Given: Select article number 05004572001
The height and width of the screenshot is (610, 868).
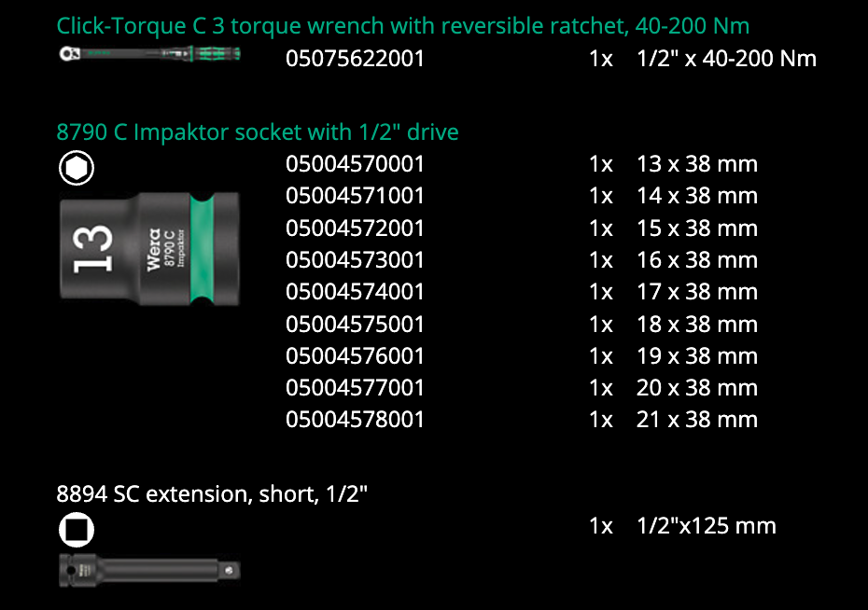Looking at the screenshot, I should tap(355, 228).
